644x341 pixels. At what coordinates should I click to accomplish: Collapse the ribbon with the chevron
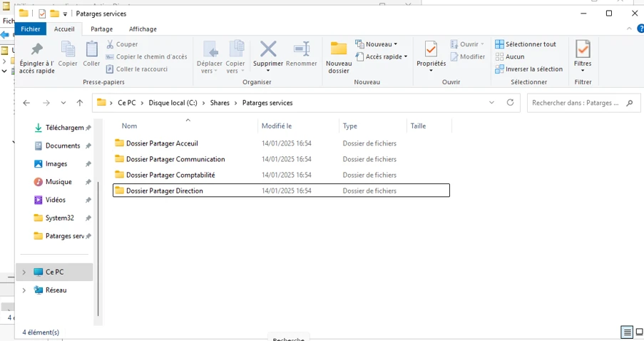coord(629,29)
